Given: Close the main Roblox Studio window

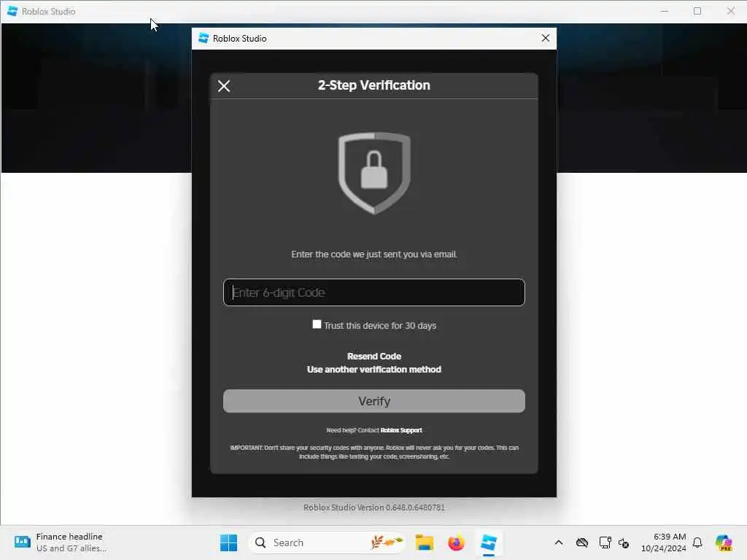Looking at the screenshot, I should click(730, 11).
